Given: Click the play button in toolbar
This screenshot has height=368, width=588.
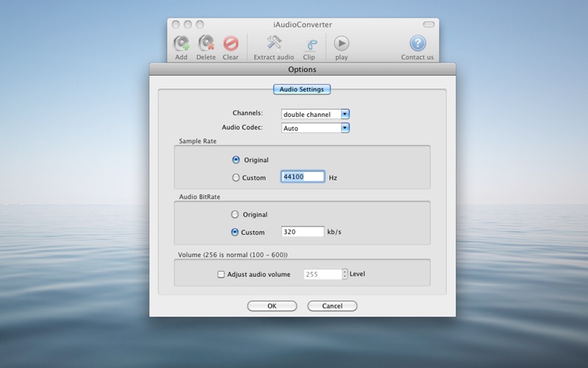Looking at the screenshot, I should (341, 43).
